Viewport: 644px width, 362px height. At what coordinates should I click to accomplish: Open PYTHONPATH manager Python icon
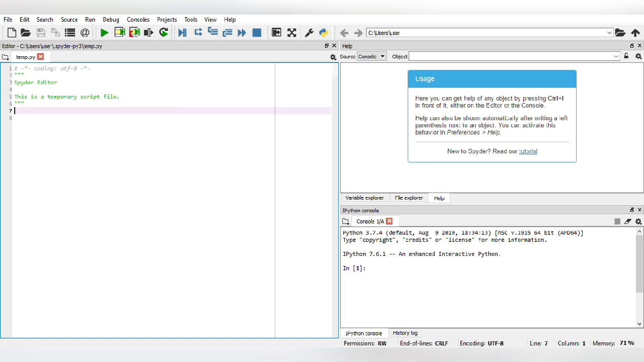(323, 33)
